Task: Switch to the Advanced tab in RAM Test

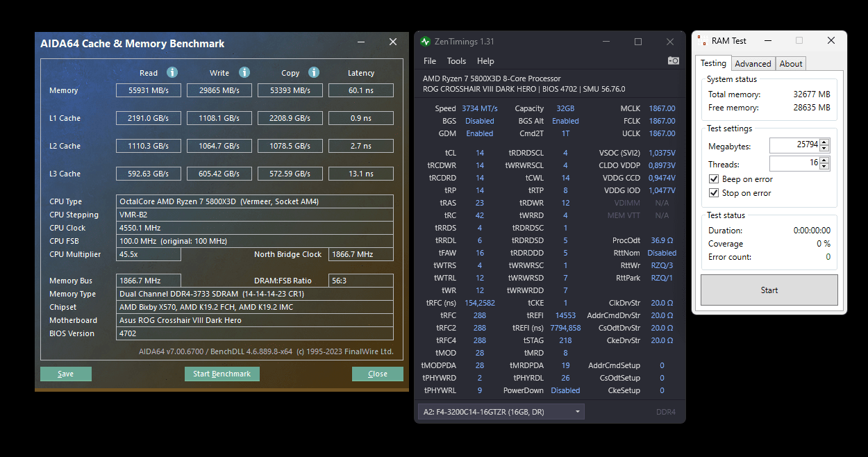Action: pos(753,64)
